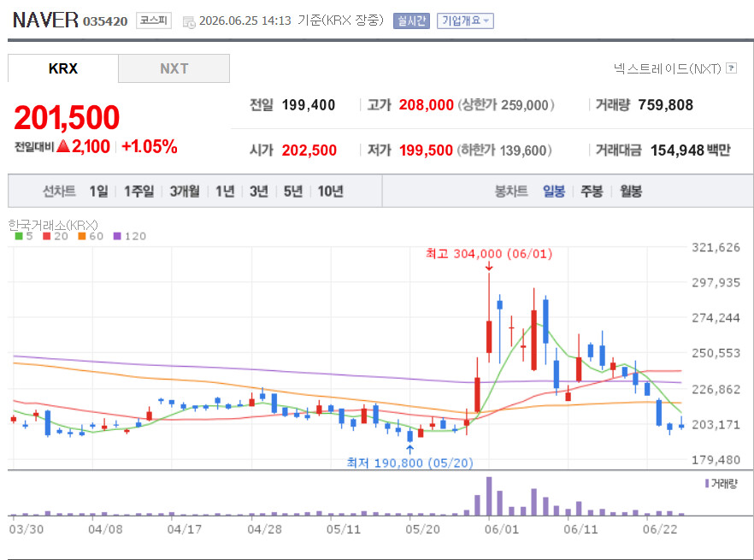Select the 10년 line chart range
Screen dimensions: 754x560
(330, 191)
